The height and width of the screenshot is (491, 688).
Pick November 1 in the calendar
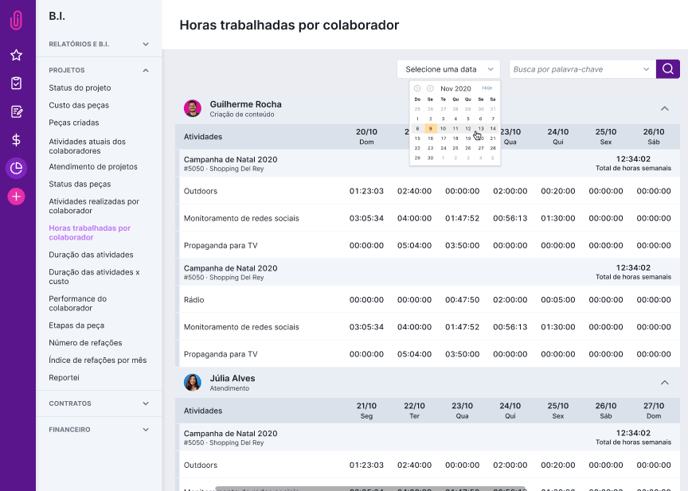pos(417,118)
